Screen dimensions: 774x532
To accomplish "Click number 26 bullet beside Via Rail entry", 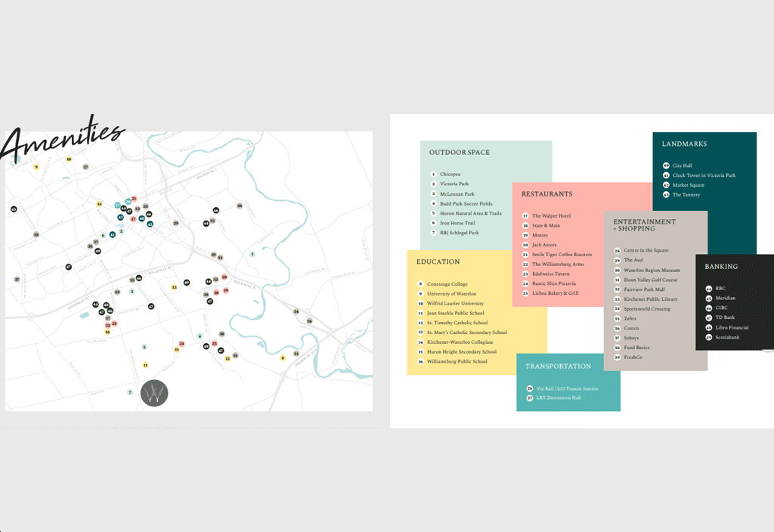I will [530, 388].
